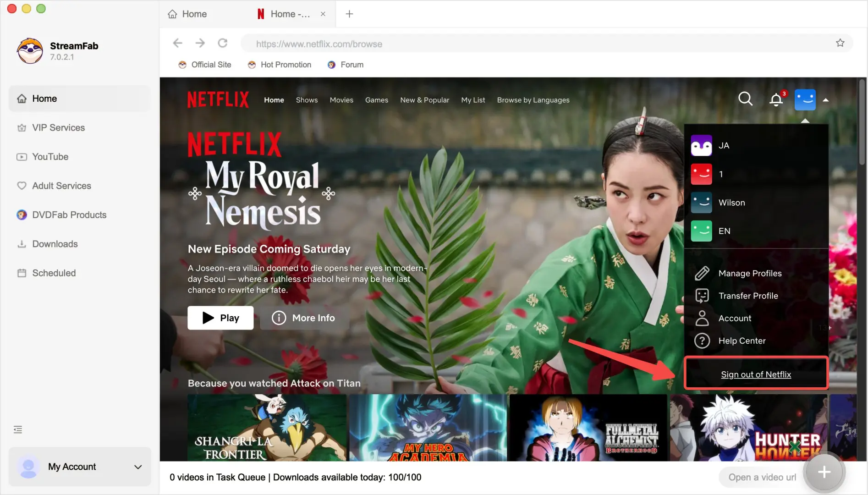868x495 pixels.
Task: Close the Netflix Home tab
Action: [323, 14]
